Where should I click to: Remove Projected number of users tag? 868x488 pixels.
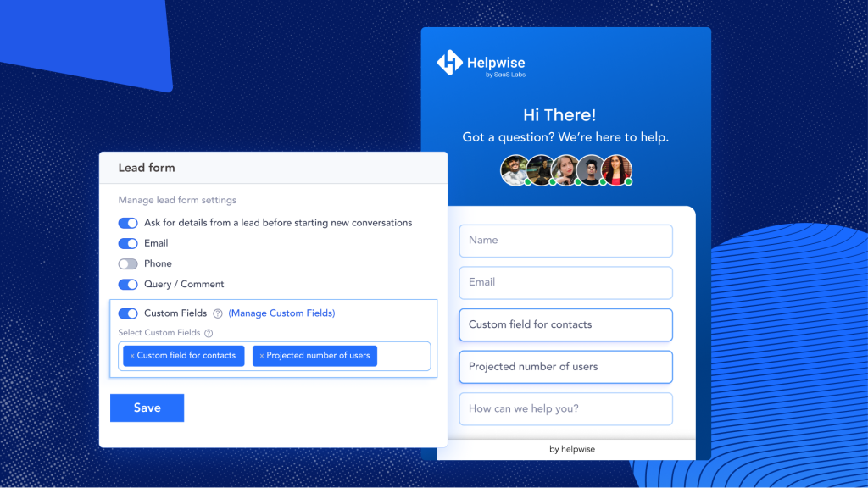(262, 357)
